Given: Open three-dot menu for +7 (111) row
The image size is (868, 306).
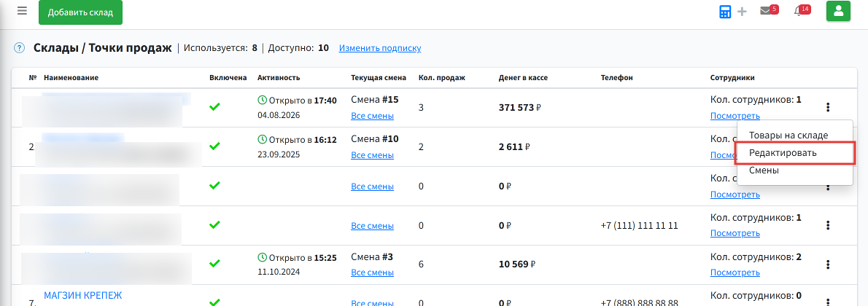Looking at the screenshot, I should pyautogui.click(x=828, y=225).
